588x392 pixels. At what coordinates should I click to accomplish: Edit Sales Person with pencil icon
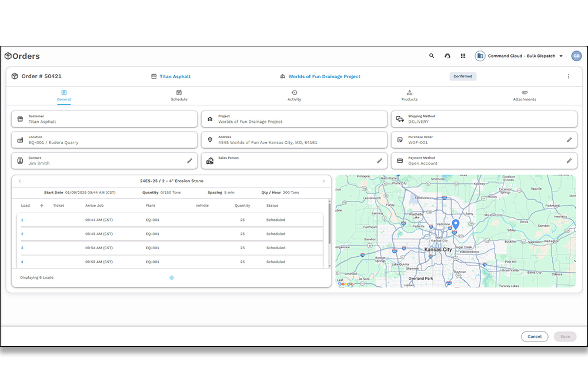point(379,160)
